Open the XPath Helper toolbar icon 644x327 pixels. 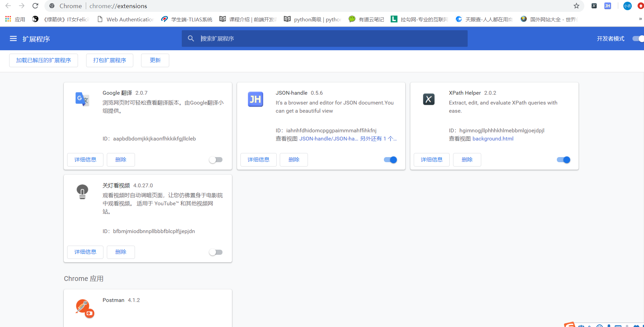(x=594, y=6)
